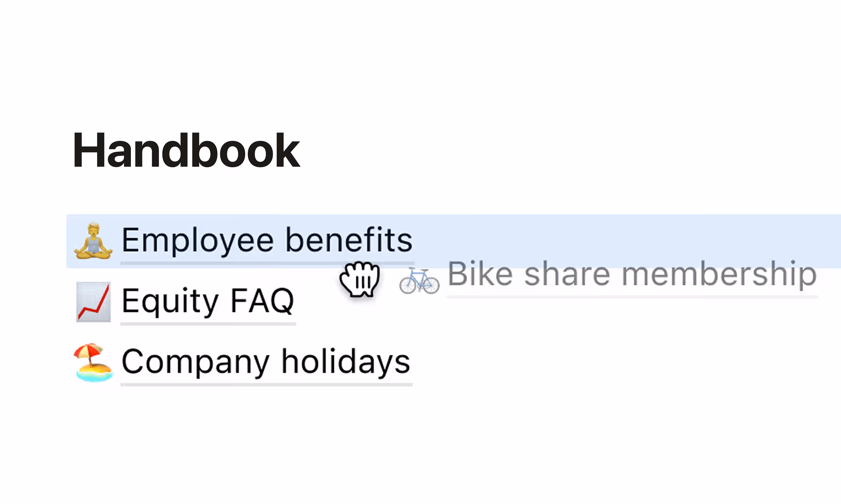Click the word "FAQ" in Equity FAQ
The width and height of the screenshot is (841, 504).
click(x=262, y=301)
